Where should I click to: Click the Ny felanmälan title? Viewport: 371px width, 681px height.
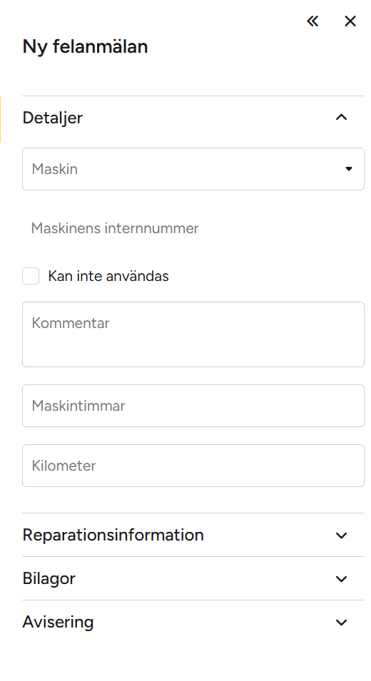pyautogui.click(x=85, y=46)
